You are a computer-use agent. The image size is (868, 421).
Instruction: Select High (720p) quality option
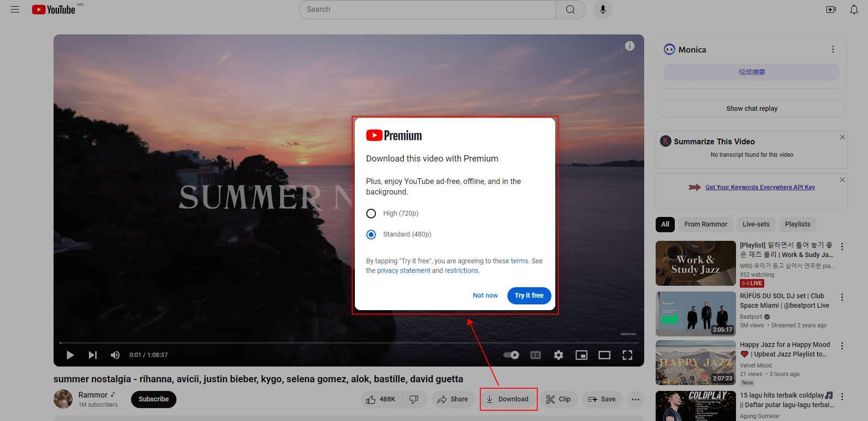pos(371,214)
